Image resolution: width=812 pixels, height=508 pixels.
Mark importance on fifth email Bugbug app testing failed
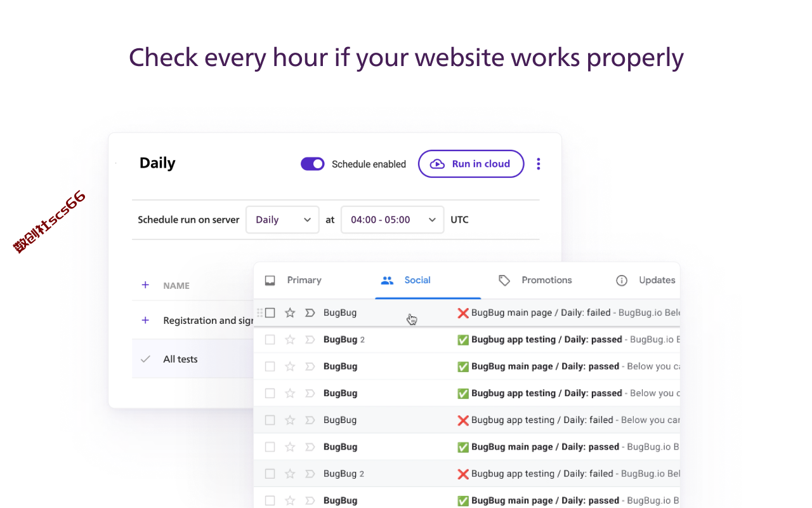pyautogui.click(x=310, y=420)
